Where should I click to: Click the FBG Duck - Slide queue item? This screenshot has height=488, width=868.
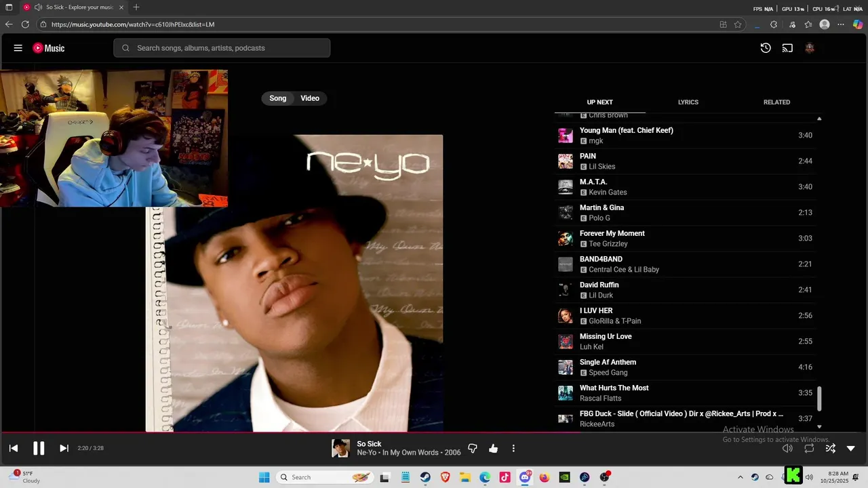685,419
